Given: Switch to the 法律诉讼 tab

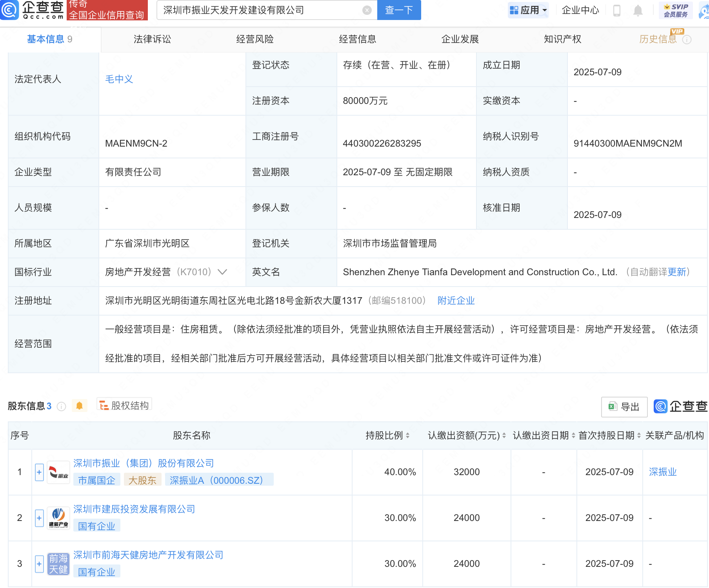Looking at the screenshot, I should coord(152,39).
